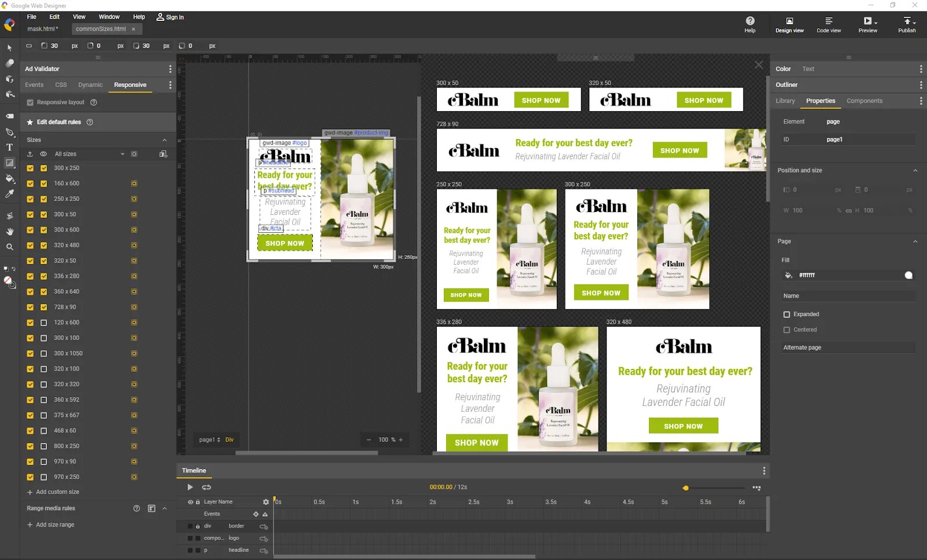Image resolution: width=927 pixels, height=560 pixels.
Task: Click Sign in
Action: point(170,17)
